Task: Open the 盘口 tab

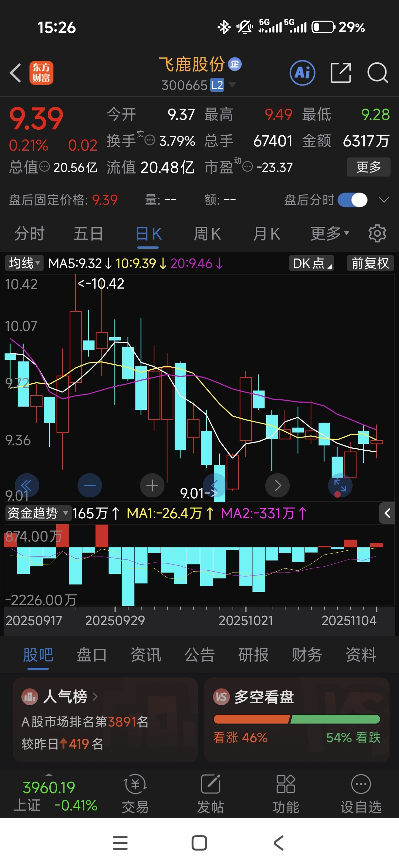Action: tap(92, 655)
